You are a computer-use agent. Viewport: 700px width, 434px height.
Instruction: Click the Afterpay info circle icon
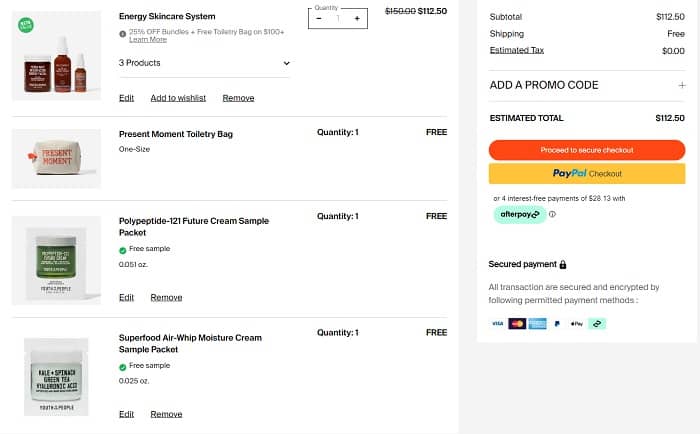click(x=552, y=214)
